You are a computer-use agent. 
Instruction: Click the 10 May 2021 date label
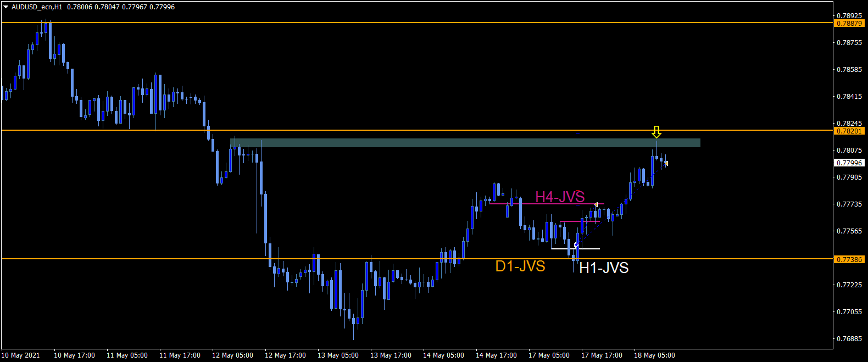click(21, 355)
